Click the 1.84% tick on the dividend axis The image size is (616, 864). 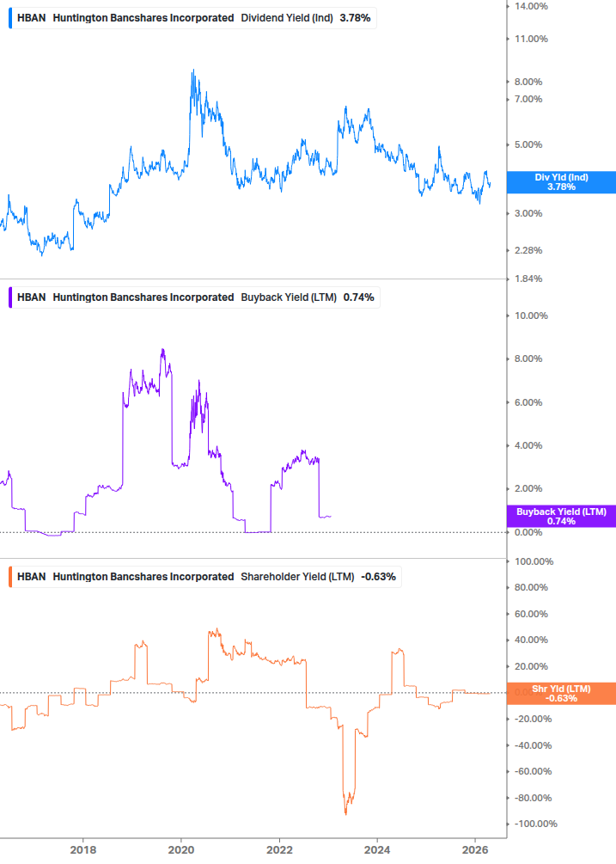click(x=528, y=279)
